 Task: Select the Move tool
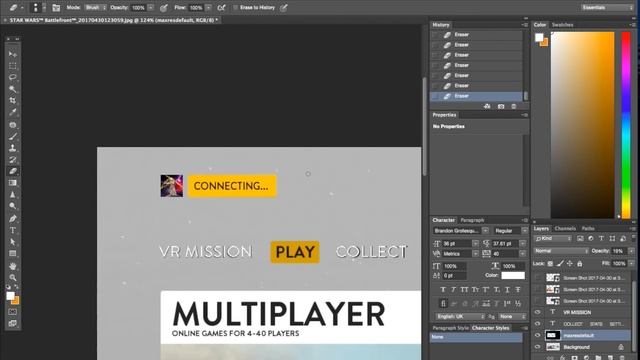pyautogui.click(x=13, y=54)
